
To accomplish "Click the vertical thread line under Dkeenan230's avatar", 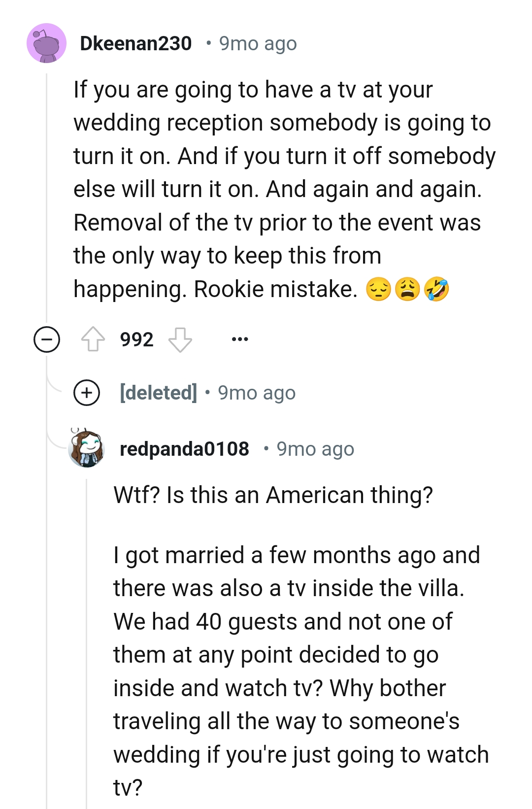I will [46, 197].
